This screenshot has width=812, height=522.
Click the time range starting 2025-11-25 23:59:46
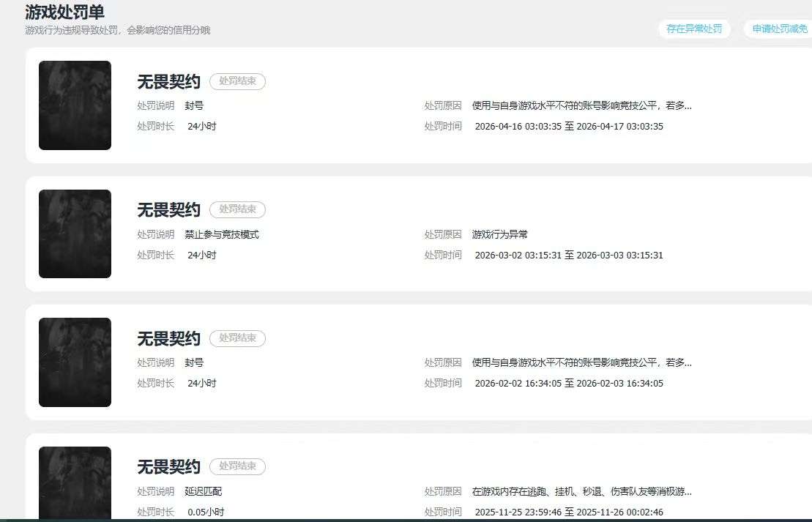(x=569, y=512)
